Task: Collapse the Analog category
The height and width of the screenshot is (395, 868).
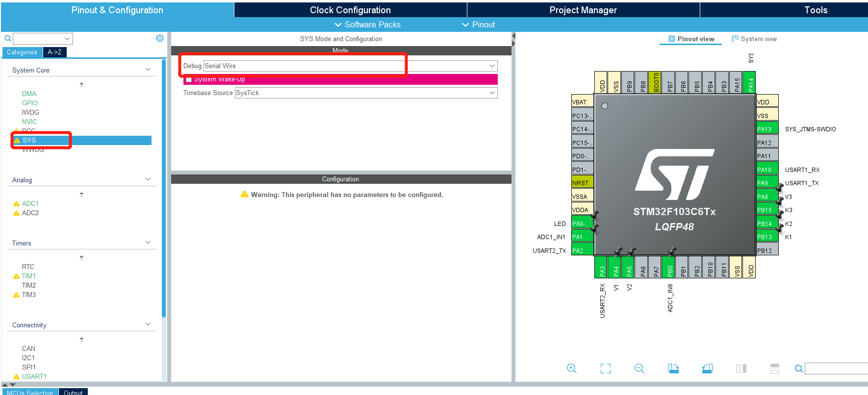Action: 148,179
